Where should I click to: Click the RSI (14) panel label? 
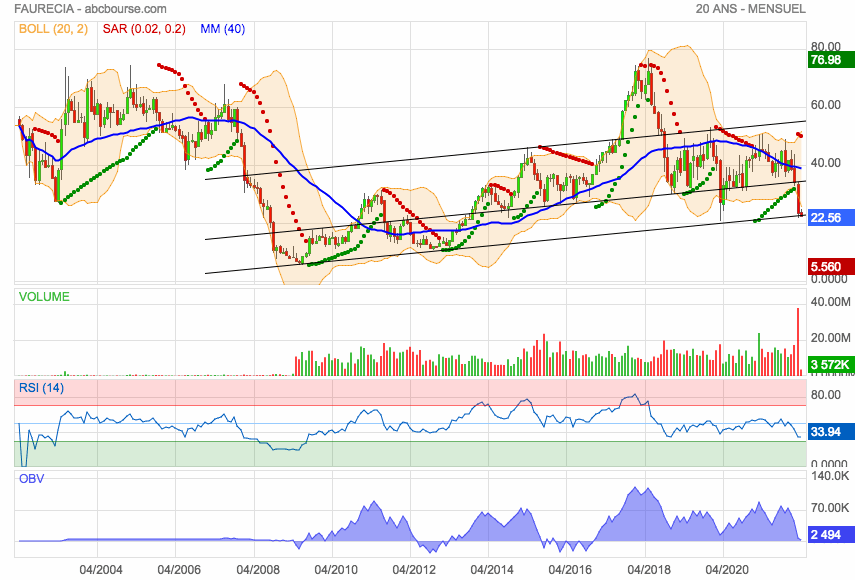click(41, 388)
